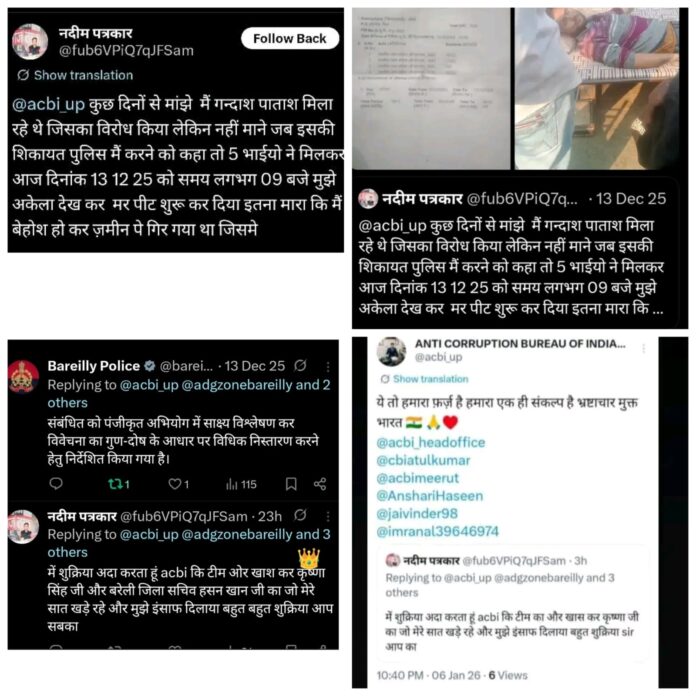Open reply icon under Bareilly Police tweet

pyautogui.click(x=56, y=483)
